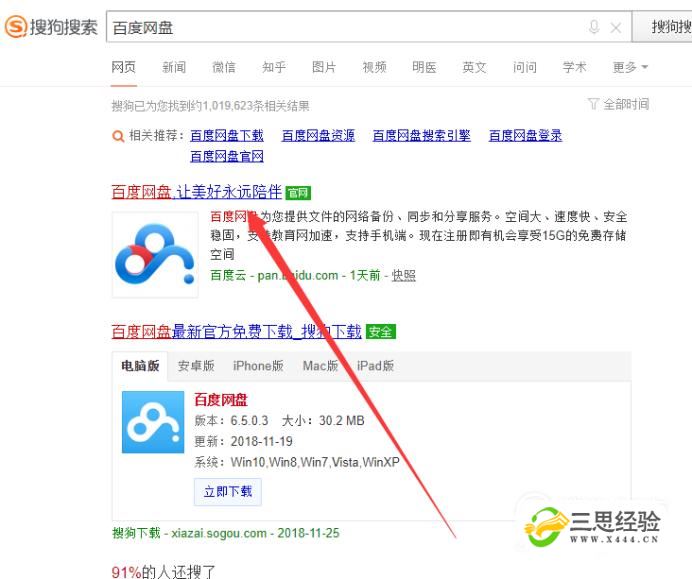This screenshot has width=692, height=579.
Task: Switch to the 知乎 tab
Action: click(x=274, y=67)
